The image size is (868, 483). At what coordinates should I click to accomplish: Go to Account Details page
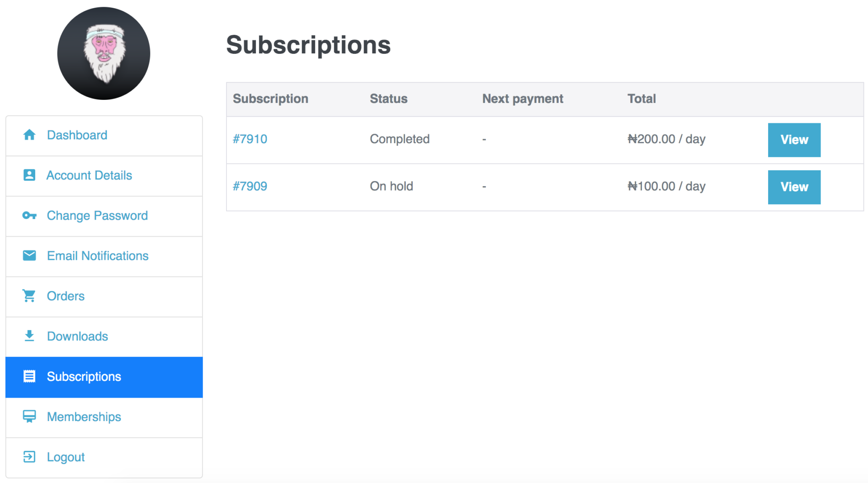click(104, 176)
